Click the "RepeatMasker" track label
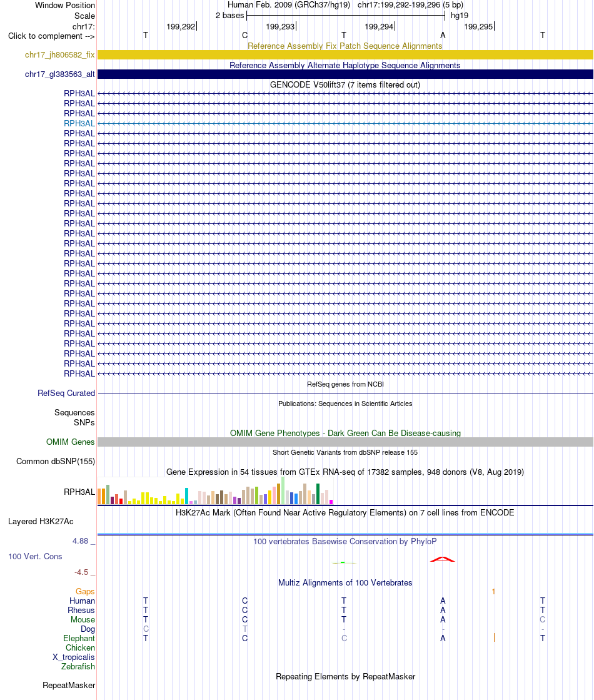594x700 pixels. tap(69, 685)
